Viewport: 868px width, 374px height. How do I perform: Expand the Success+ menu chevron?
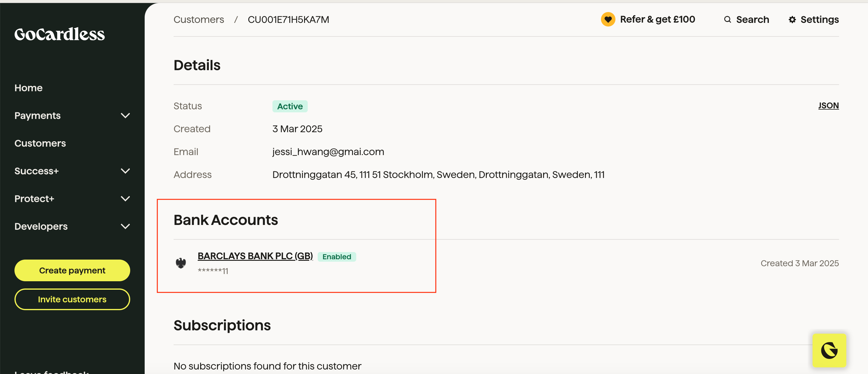[x=125, y=171]
